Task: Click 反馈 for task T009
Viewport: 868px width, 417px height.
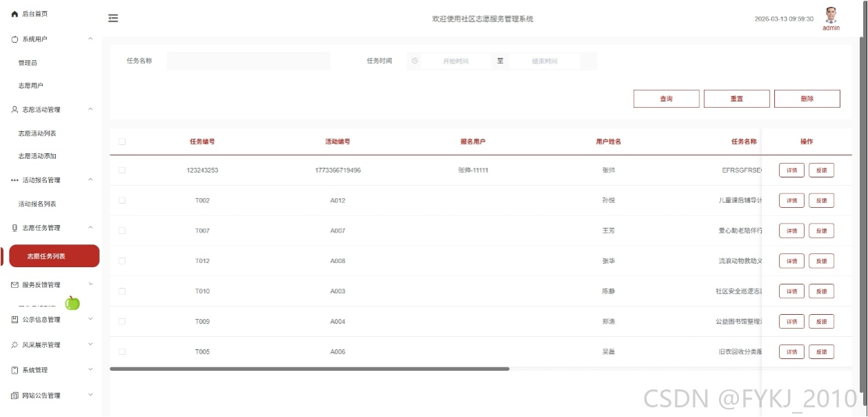Action: [821, 322]
